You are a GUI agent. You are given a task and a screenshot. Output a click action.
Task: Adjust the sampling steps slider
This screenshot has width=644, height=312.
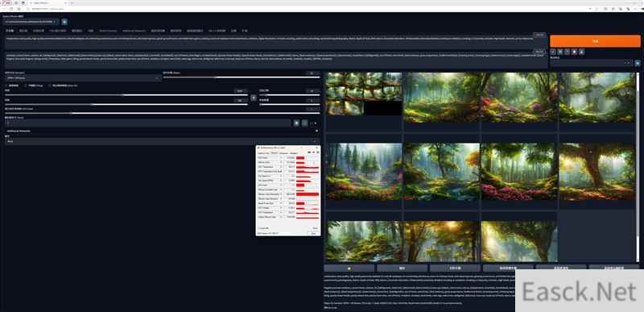242,77
